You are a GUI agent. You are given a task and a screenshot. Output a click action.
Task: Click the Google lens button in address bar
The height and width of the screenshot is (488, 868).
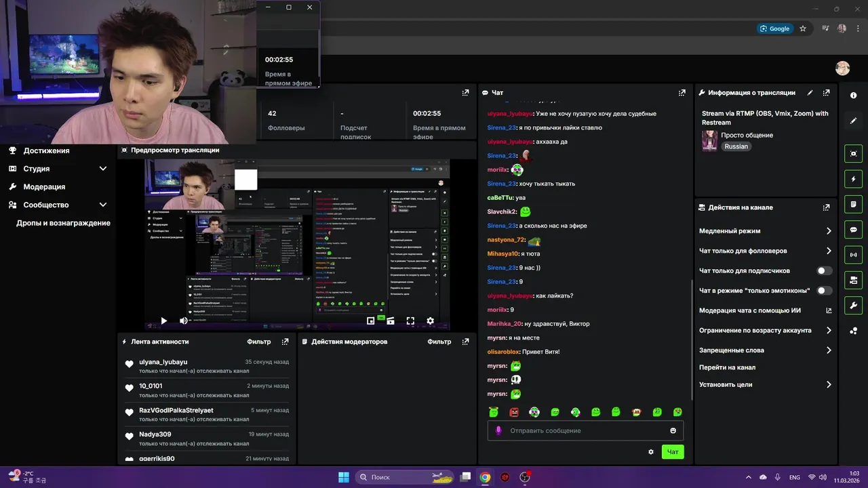point(774,28)
